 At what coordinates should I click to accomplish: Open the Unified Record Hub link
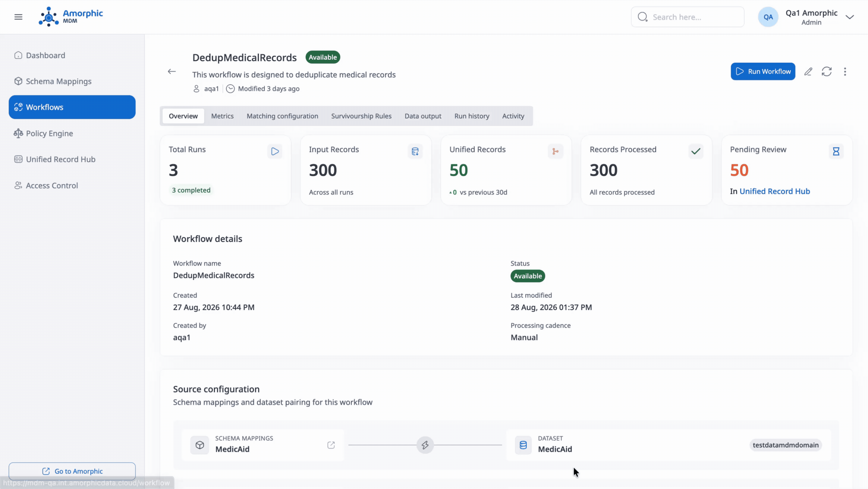click(x=775, y=191)
